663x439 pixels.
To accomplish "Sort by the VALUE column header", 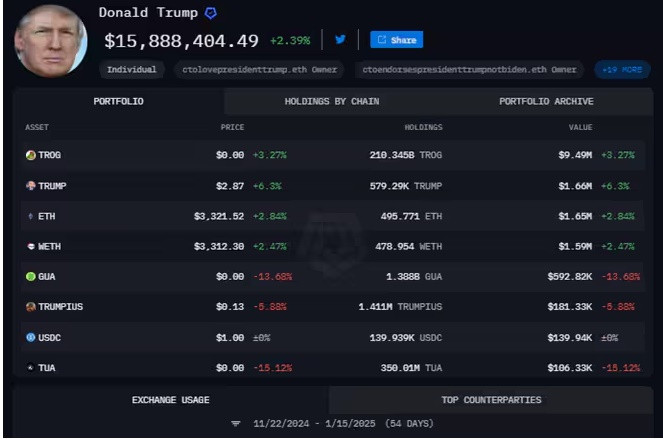I will click(580, 127).
